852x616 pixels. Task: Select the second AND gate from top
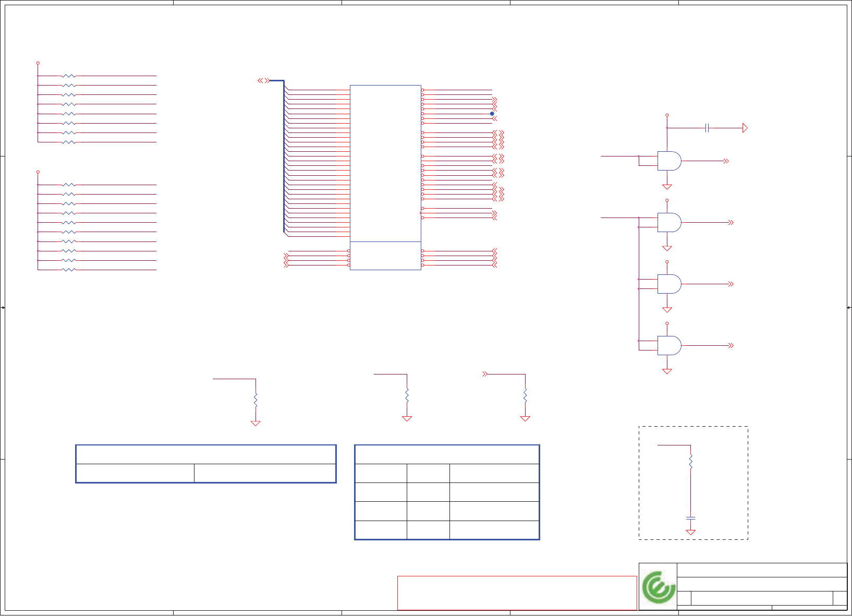tap(670, 223)
